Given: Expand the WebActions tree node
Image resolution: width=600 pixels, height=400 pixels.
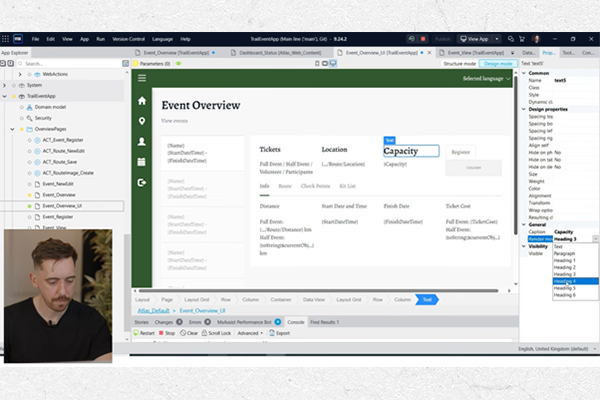Looking at the screenshot, I should (x=20, y=74).
